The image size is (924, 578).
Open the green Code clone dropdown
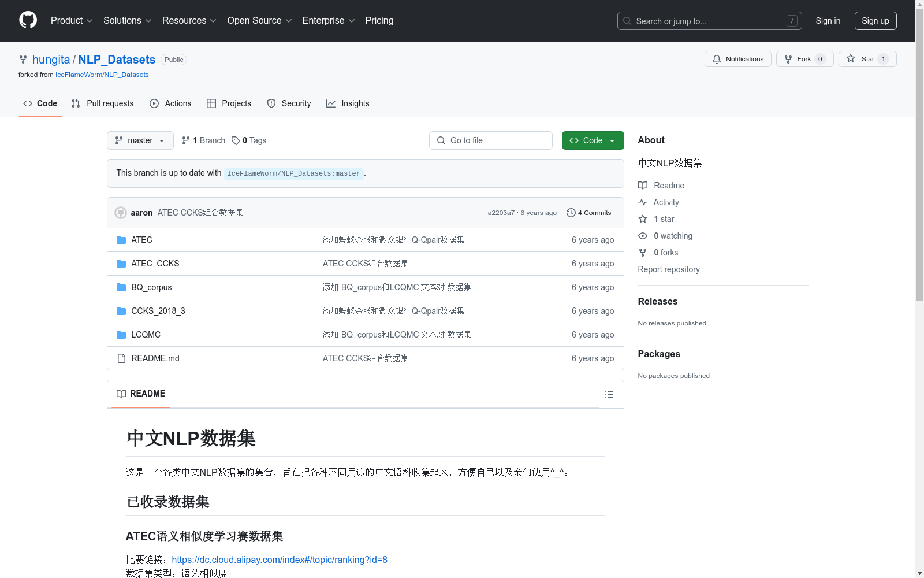(593, 140)
